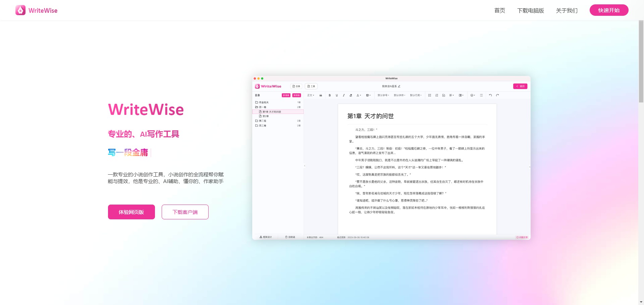Viewport: 644px width, 305px height.
Task: Open the indent dropdown icon
Action: [x=461, y=95]
